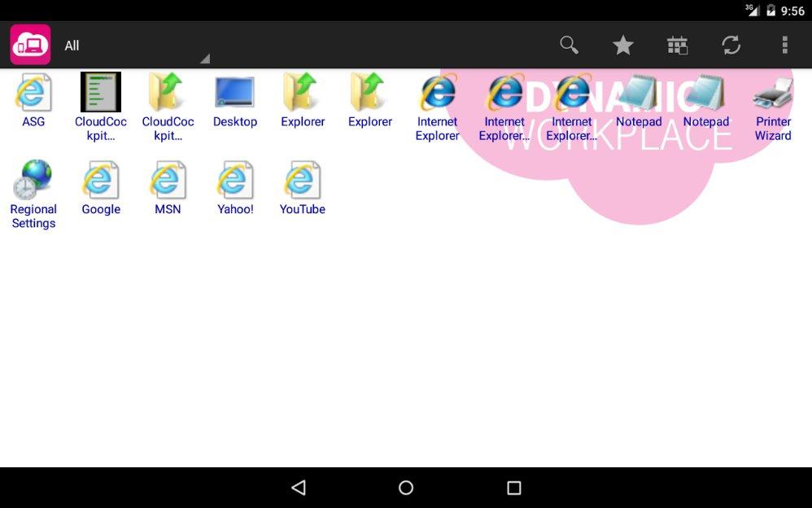The height and width of the screenshot is (508, 812).
Task: Open Regional Settings
Action: click(33, 195)
